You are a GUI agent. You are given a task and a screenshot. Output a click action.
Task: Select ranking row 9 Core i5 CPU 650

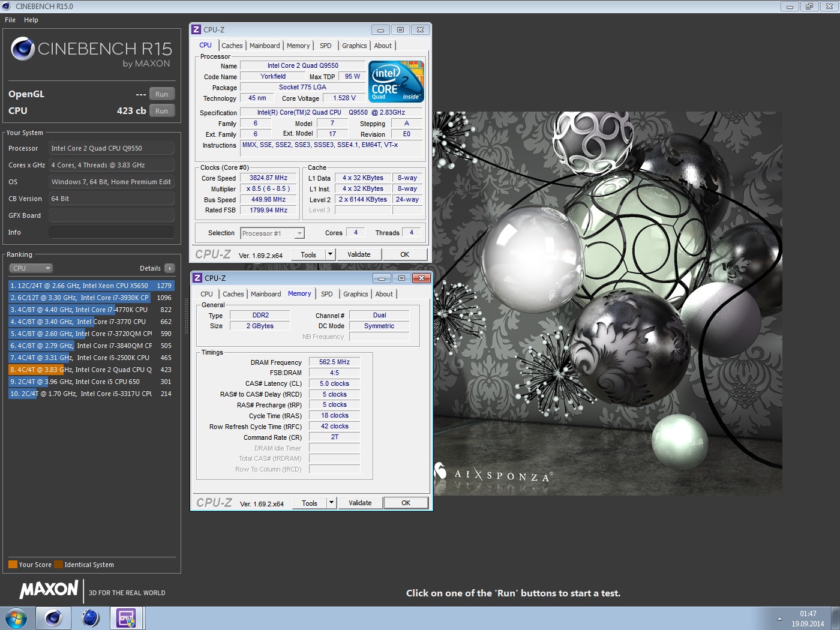(x=91, y=382)
